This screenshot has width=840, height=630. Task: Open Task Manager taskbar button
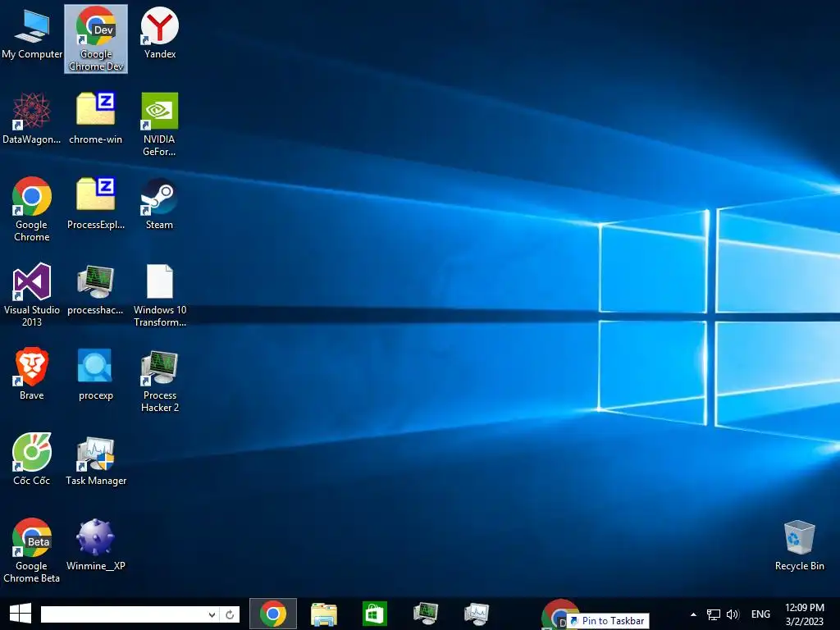[477, 614]
